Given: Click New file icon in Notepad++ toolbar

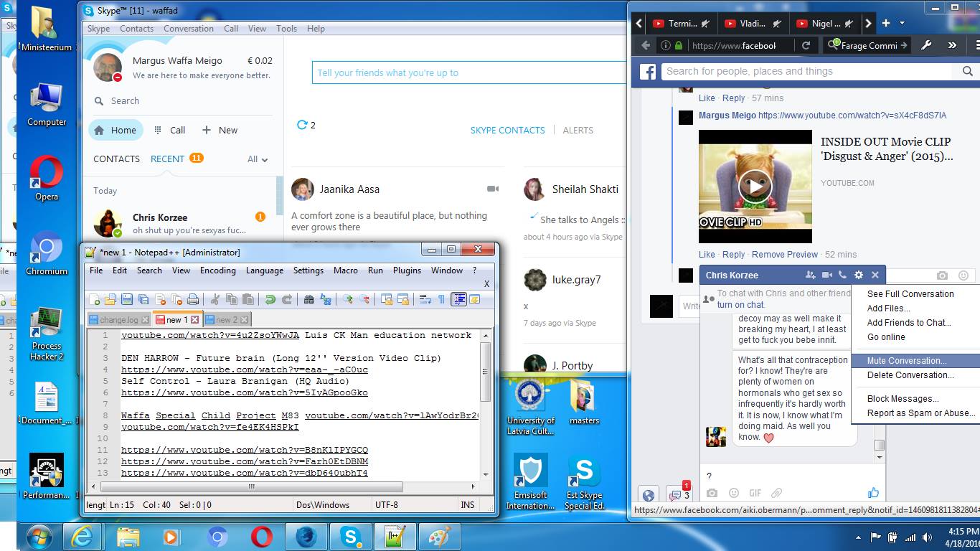Looking at the screenshot, I should (94, 299).
